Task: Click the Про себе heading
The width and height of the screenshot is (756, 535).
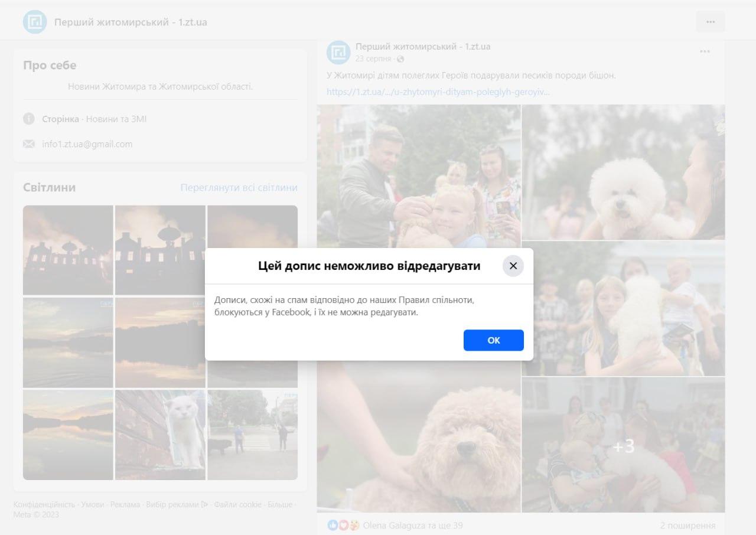Action: (50, 65)
